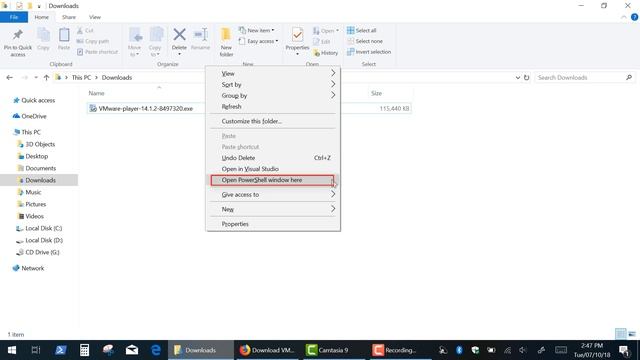This screenshot has height=360, width=640.
Task: Expand View submenu in context menu
Action: [273, 73]
